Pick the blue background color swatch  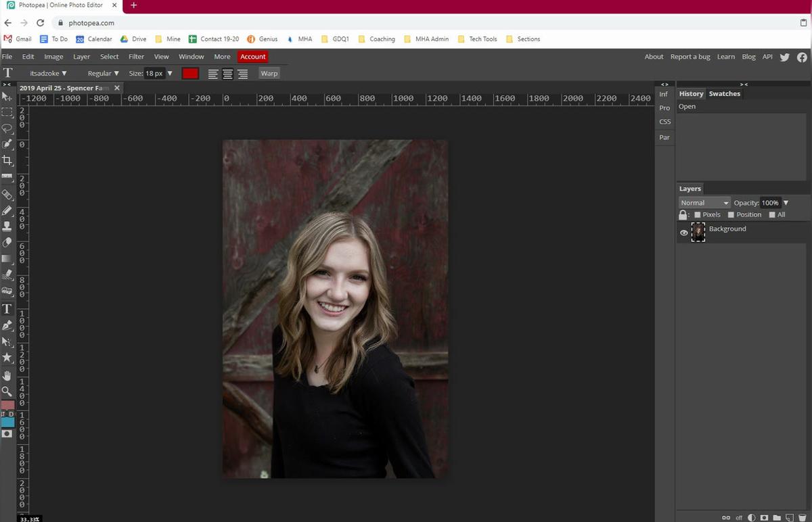(7, 422)
